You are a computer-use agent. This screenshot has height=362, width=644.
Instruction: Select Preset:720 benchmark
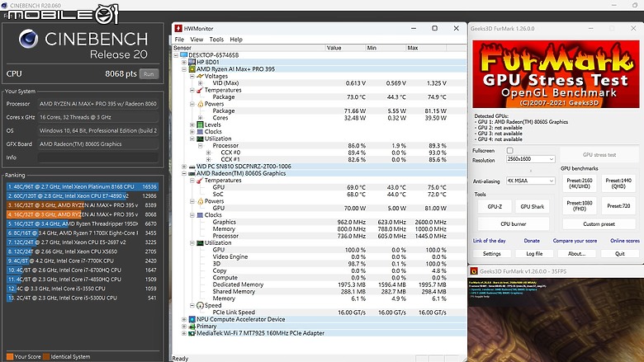(618, 206)
